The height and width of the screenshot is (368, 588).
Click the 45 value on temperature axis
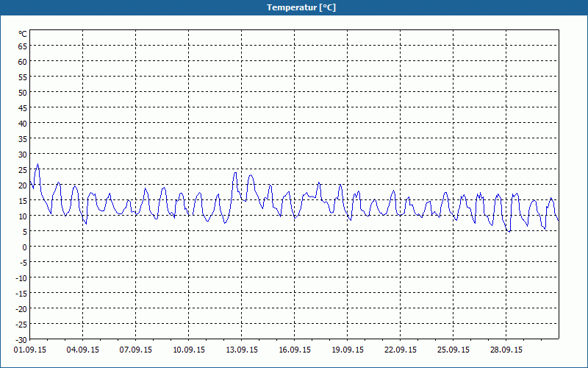[x=23, y=108]
